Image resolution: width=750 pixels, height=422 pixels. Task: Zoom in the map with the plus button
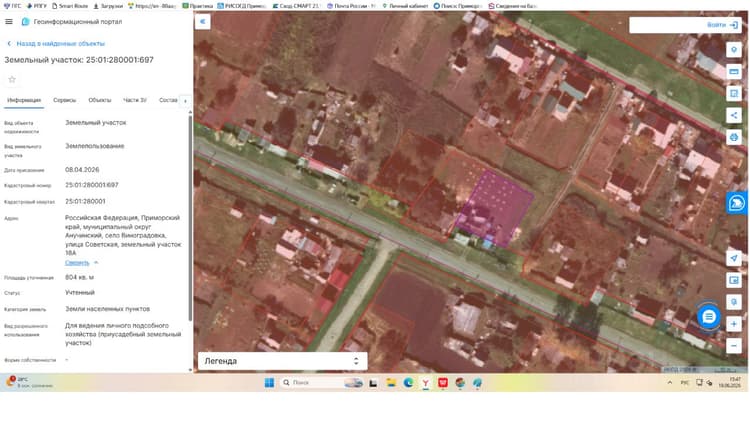click(x=734, y=324)
